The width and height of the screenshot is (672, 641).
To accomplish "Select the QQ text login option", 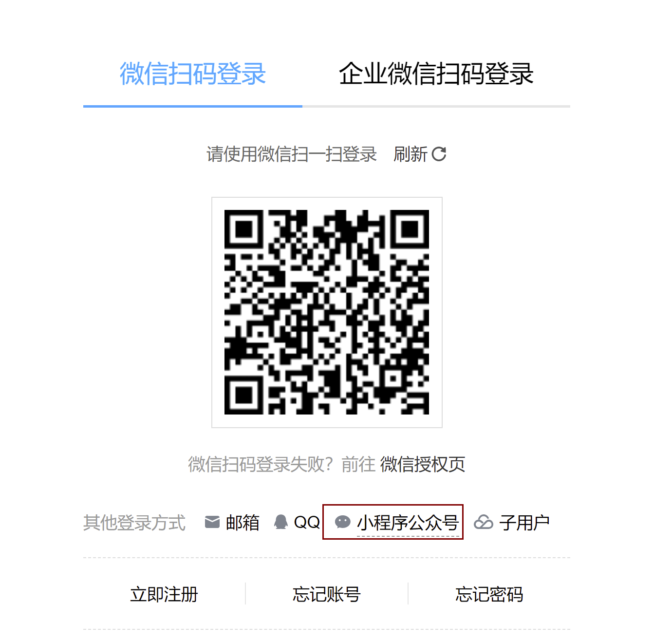I will click(x=307, y=523).
